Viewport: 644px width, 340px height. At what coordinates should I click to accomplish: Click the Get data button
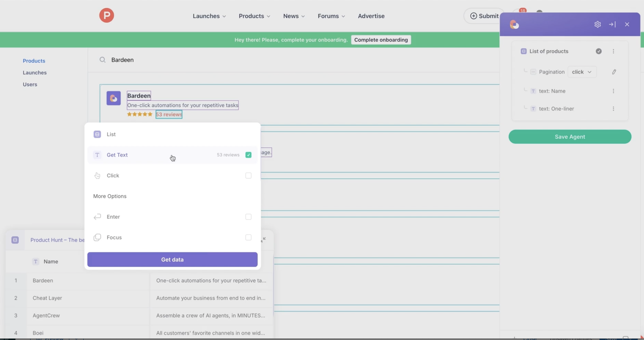coord(172,260)
